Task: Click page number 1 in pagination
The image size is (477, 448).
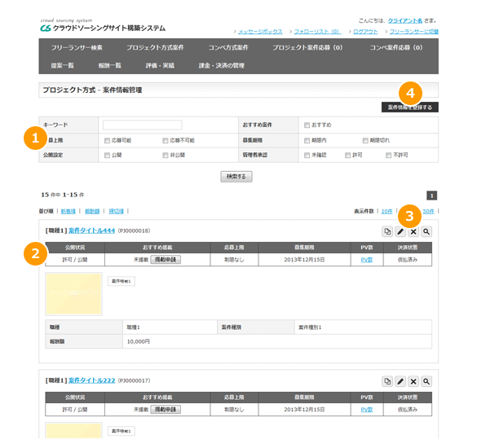Action: click(x=431, y=195)
